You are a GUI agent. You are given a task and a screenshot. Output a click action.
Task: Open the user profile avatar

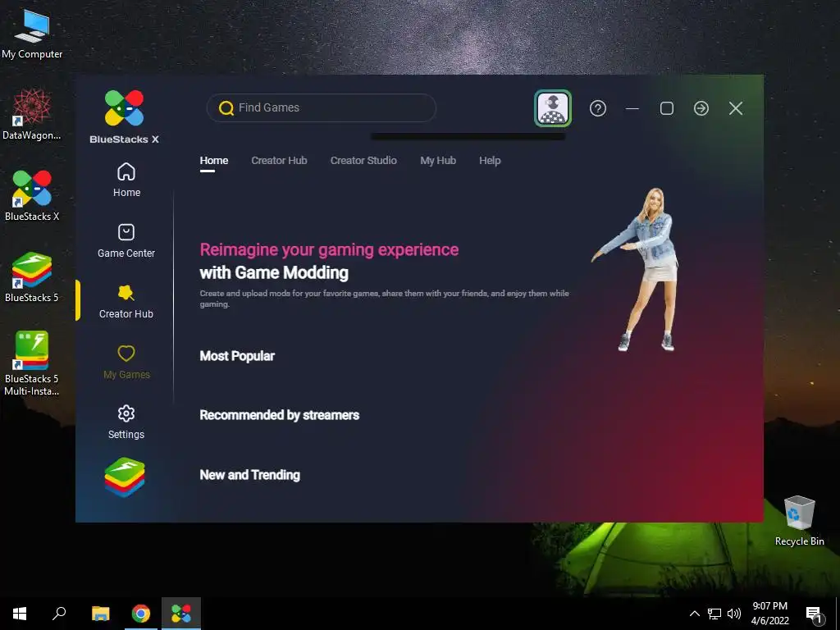(x=553, y=108)
